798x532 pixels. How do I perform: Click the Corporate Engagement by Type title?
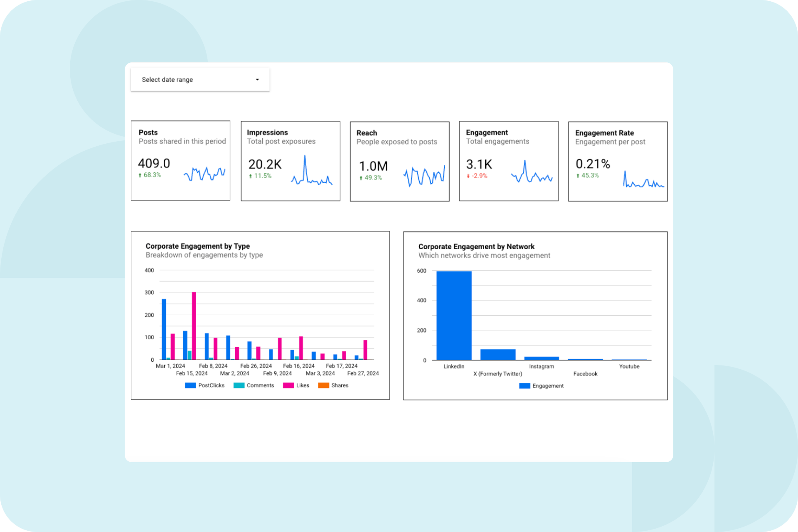[x=197, y=246]
